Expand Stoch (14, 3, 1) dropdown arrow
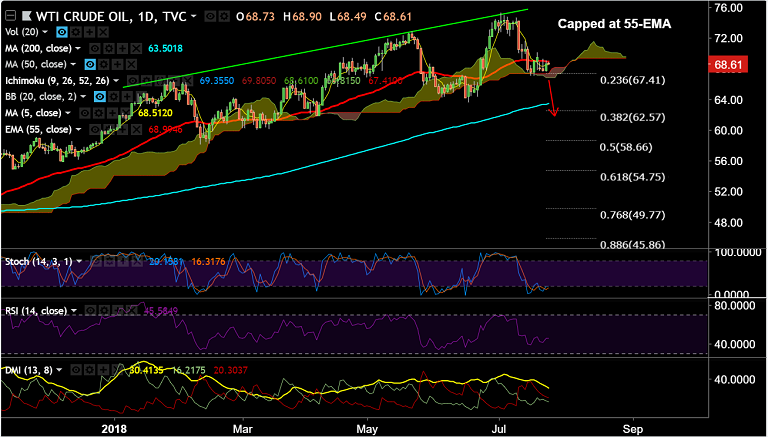The height and width of the screenshot is (437, 768). [x=79, y=261]
